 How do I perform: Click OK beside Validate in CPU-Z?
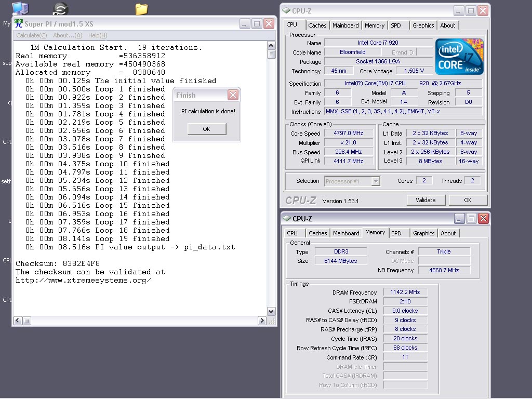pyautogui.click(x=468, y=200)
